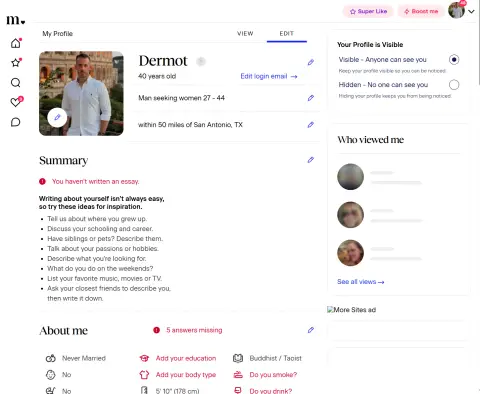This screenshot has width=480, height=394.
Task: Open the second viewer thumbnail in Who viewed me
Action: click(350, 215)
